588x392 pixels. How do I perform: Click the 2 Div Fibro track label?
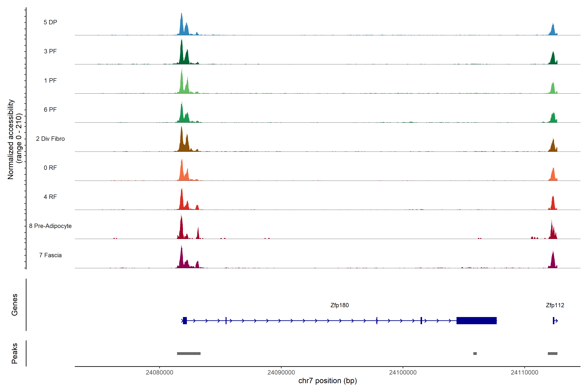pos(50,139)
